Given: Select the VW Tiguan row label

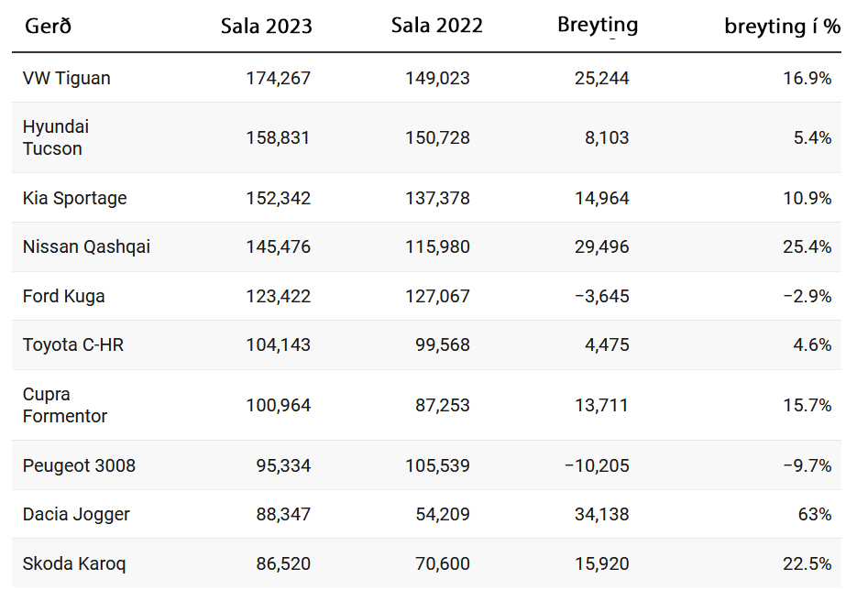Looking at the screenshot, I should click(66, 79).
